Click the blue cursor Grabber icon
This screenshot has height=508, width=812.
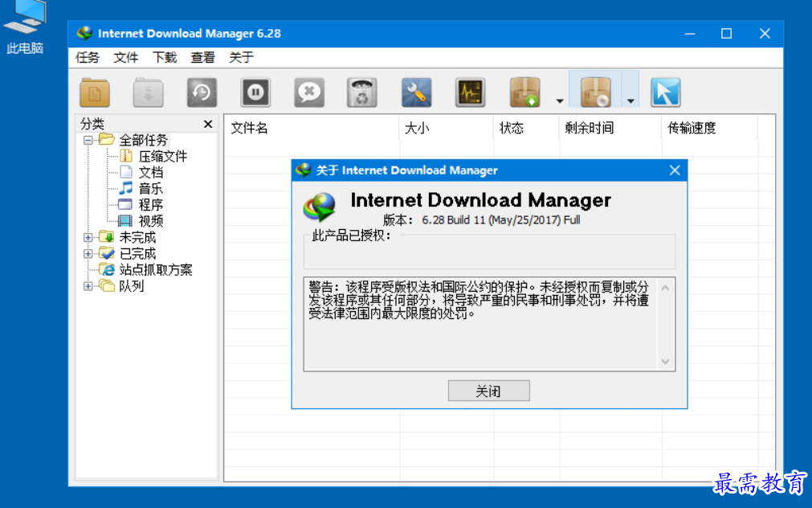[x=666, y=92]
